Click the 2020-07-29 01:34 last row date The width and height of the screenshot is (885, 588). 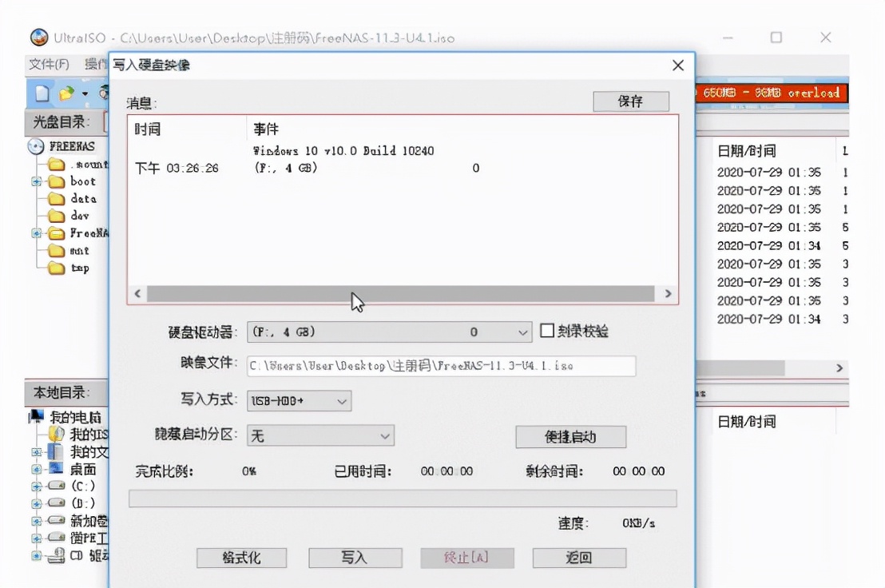(768, 320)
